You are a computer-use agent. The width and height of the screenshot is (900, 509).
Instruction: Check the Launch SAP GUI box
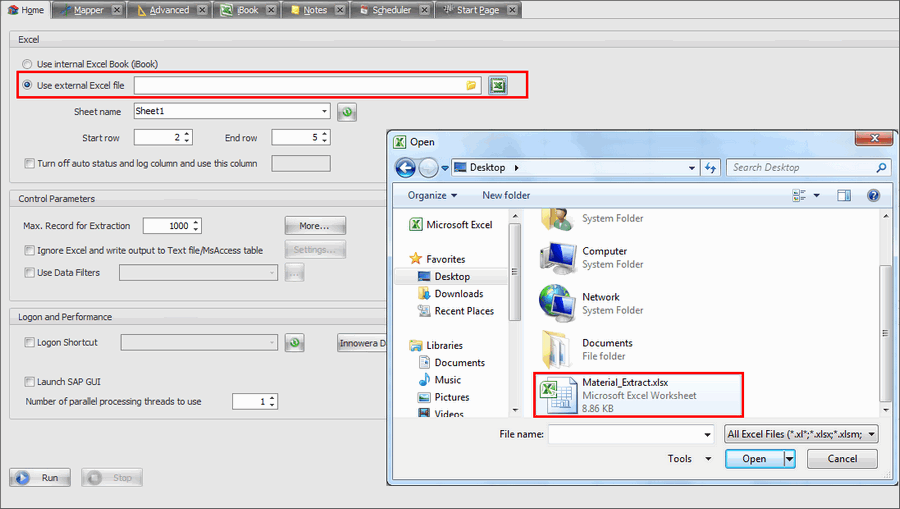(x=29, y=381)
